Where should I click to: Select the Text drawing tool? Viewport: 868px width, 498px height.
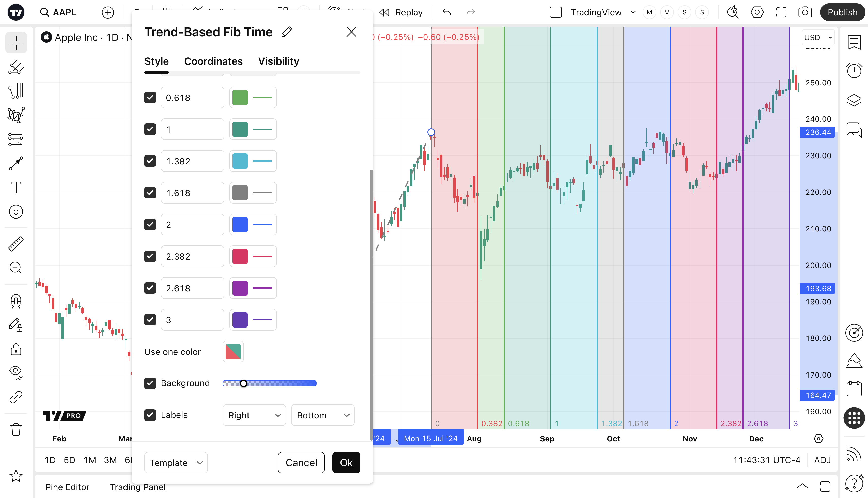(16, 188)
